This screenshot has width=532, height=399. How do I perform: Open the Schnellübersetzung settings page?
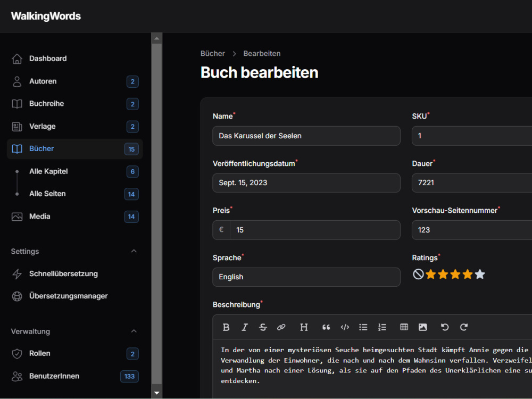tap(74, 274)
